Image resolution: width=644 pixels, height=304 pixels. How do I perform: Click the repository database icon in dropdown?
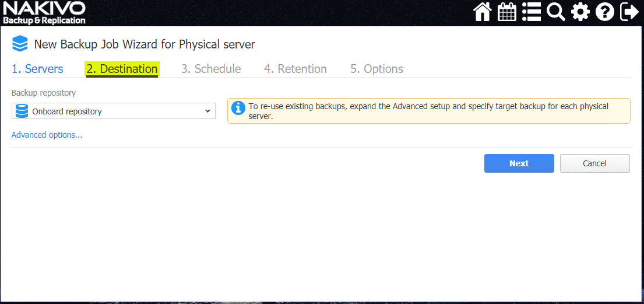[22, 111]
